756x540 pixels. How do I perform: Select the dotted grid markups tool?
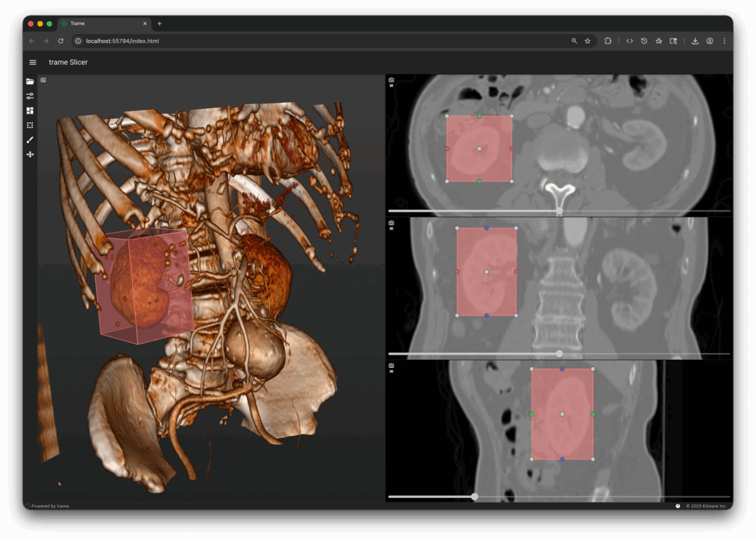point(30,125)
